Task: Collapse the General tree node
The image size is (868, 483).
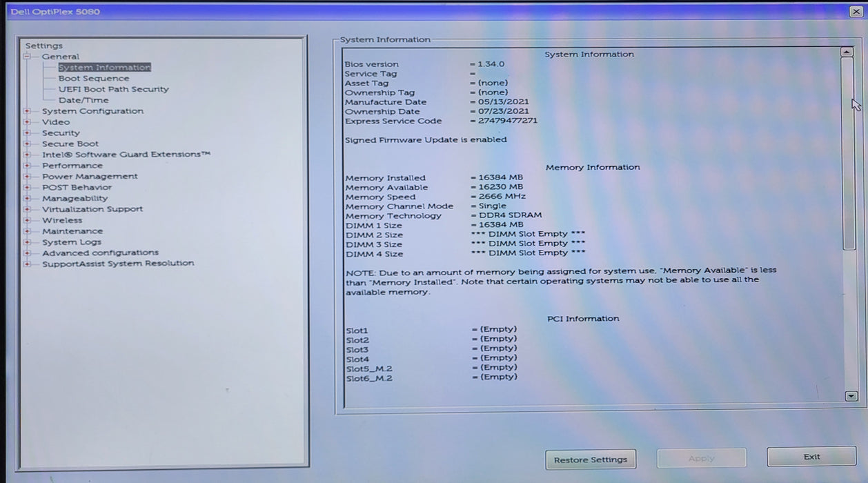Action: pos(27,57)
